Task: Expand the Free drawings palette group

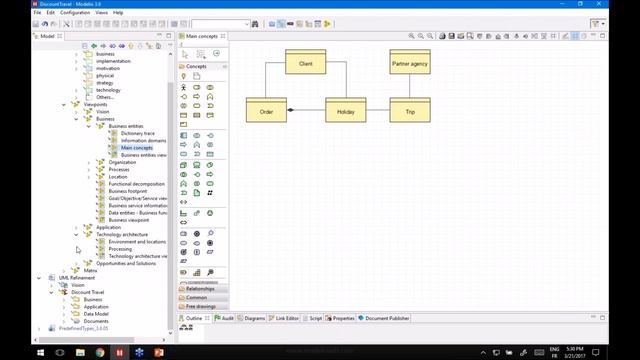Action: point(203,306)
